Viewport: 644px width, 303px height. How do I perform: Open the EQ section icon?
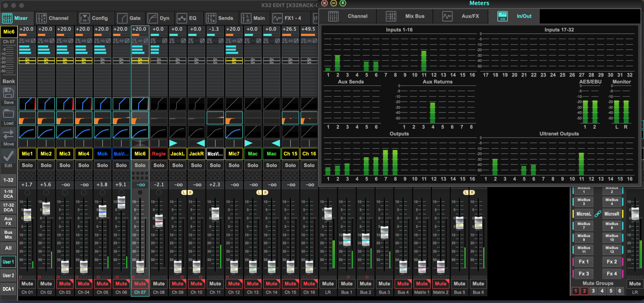pos(182,18)
